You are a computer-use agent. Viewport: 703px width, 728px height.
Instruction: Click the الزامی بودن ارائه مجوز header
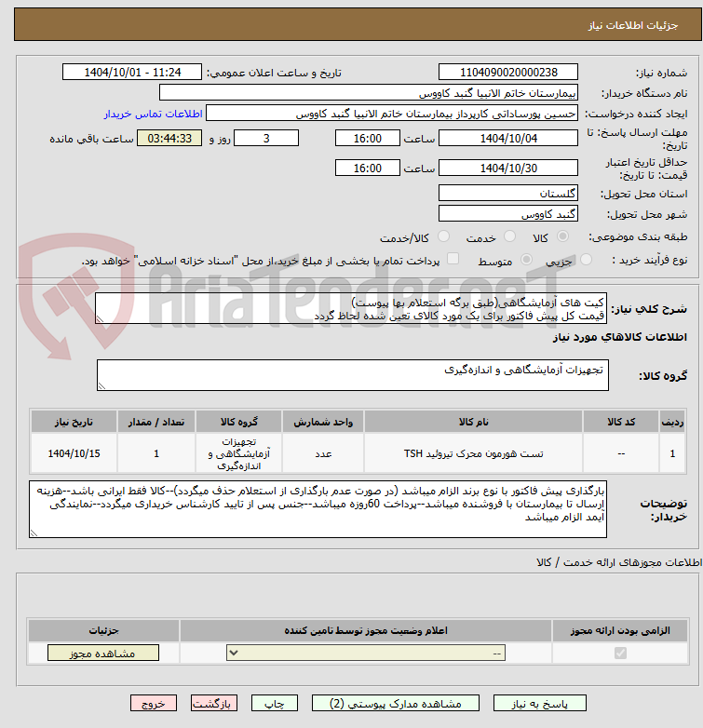coord(620,630)
